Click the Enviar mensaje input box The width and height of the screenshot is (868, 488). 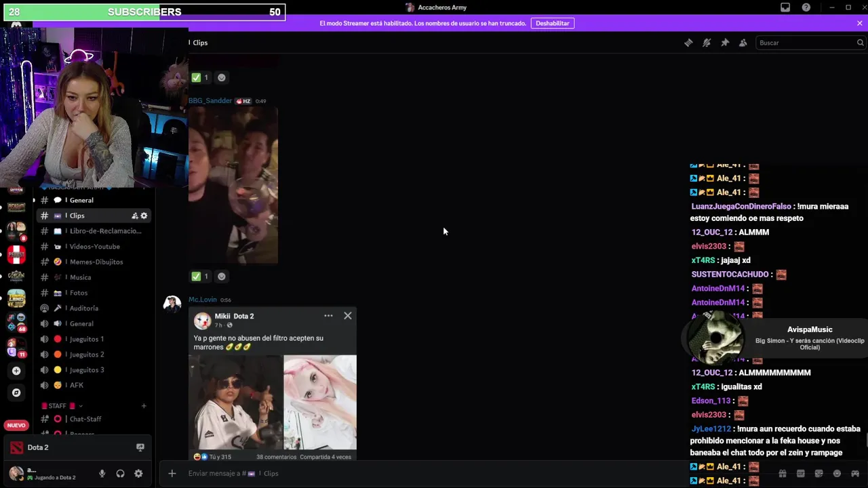475,473
